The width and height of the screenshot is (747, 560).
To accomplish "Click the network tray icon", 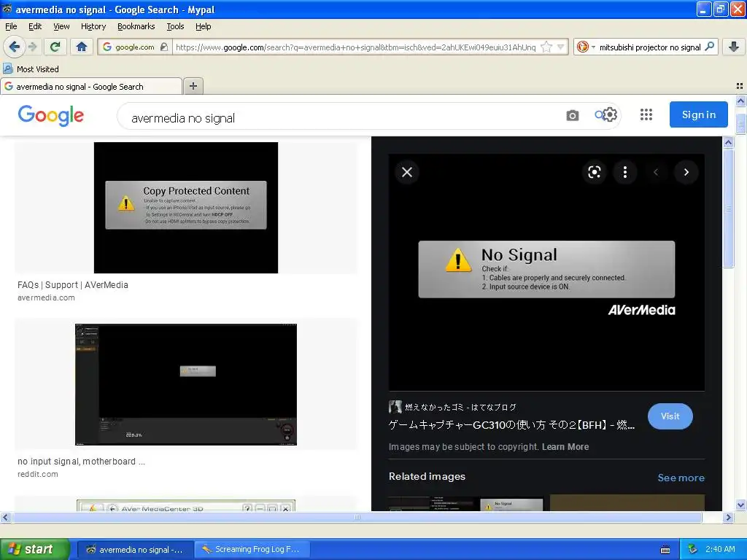I will coord(692,549).
